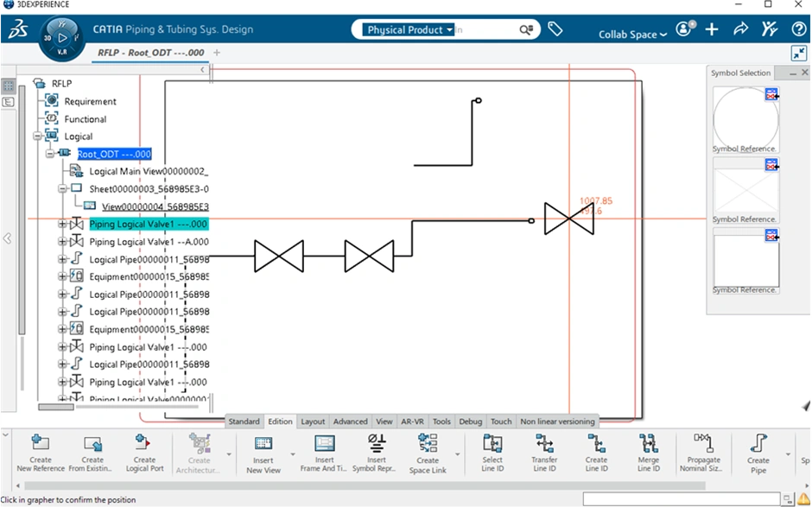
Task: Select Logical Main View00000002 item
Action: tap(149, 171)
